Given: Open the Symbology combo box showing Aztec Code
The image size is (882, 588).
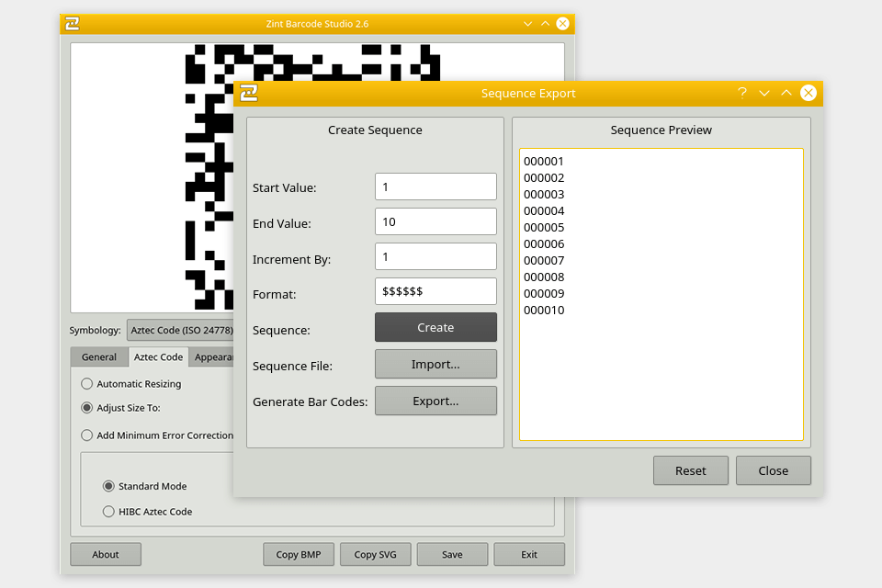Looking at the screenshot, I should click(x=180, y=331).
